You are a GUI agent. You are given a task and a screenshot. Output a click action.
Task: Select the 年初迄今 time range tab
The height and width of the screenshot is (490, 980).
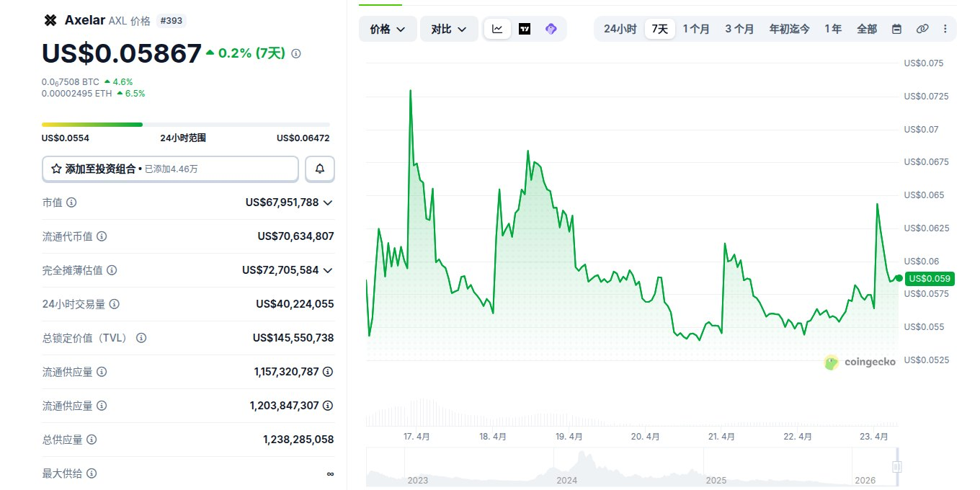pos(789,29)
